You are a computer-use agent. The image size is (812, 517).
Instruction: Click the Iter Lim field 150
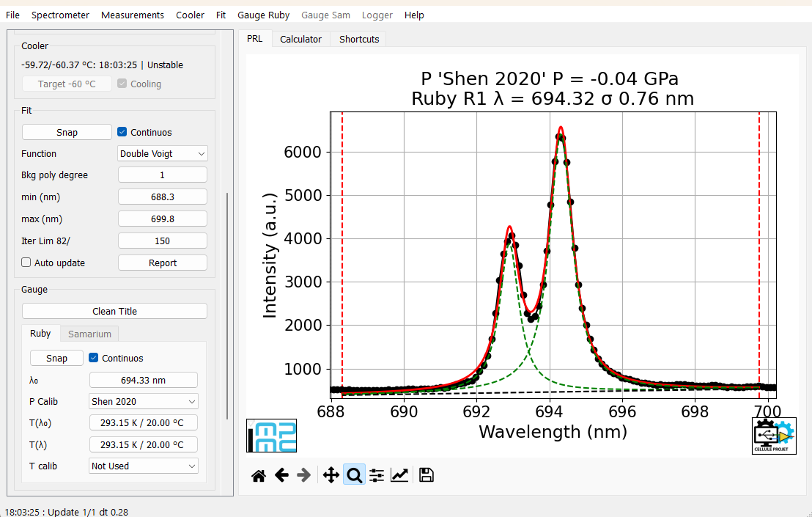click(163, 241)
